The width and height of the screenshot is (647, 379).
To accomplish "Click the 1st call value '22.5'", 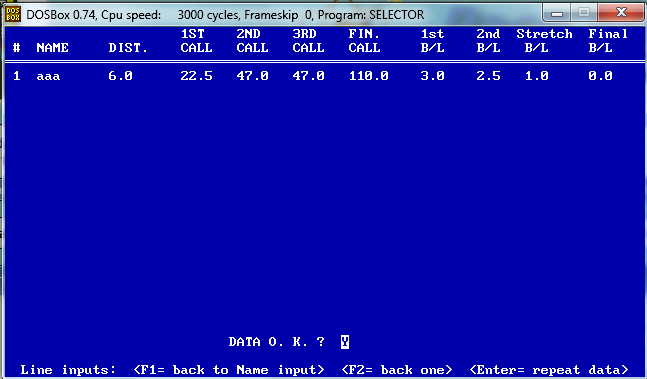I will [196, 76].
